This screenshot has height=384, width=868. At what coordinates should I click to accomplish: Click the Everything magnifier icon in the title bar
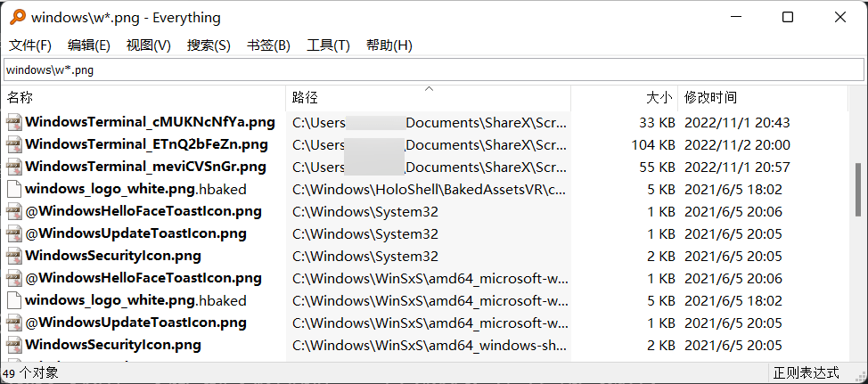pos(18,17)
